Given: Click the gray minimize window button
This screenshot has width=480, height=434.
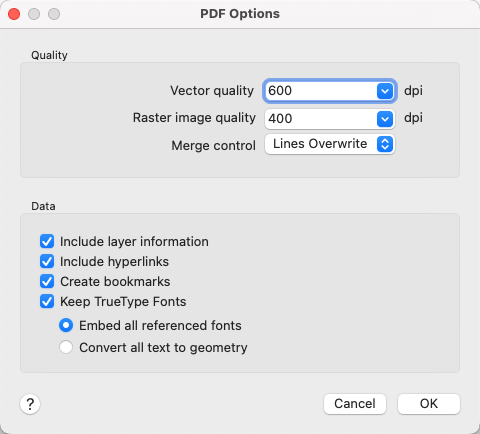Looking at the screenshot, I should (34, 14).
